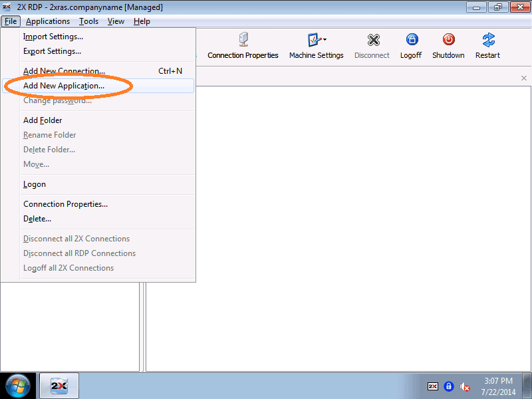Open the taskbar clock and date
Image resolution: width=532 pixels, height=399 pixels.
498,386
